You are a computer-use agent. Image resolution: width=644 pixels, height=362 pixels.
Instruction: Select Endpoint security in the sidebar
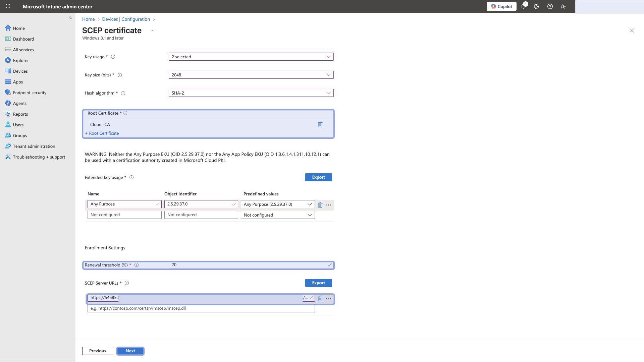click(x=30, y=93)
